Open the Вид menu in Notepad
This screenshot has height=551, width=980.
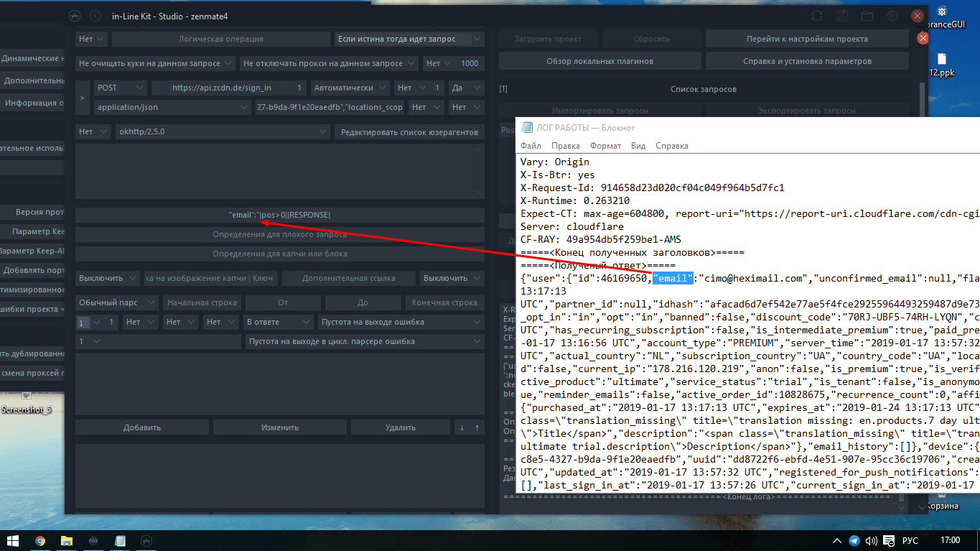pyautogui.click(x=638, y=146)
